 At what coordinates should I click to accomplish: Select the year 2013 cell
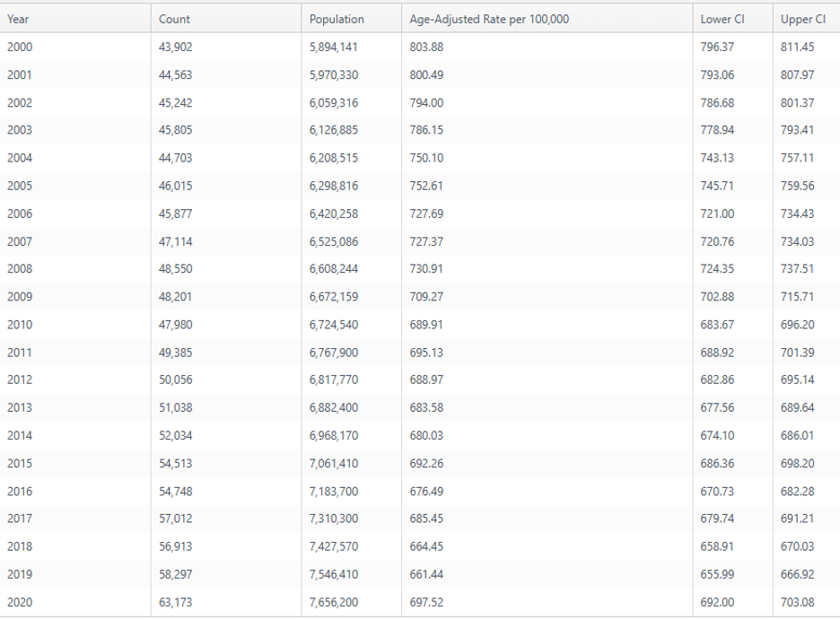point(20,407)
